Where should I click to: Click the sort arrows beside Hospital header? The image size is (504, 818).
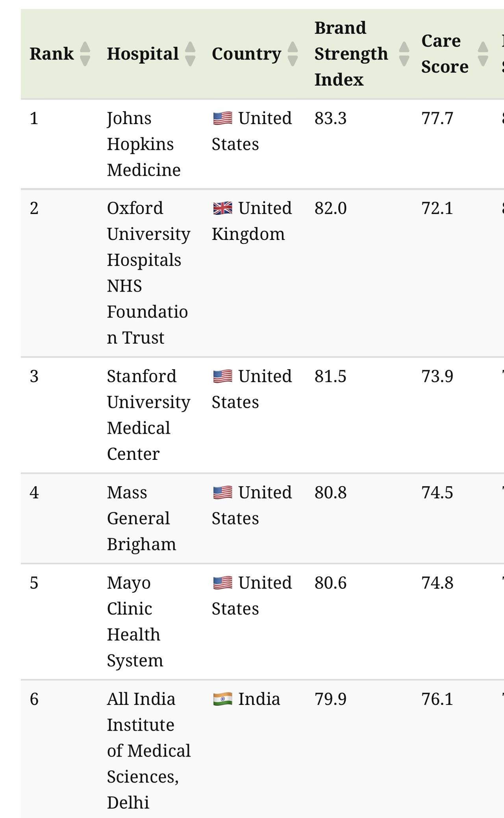point(190,54)
